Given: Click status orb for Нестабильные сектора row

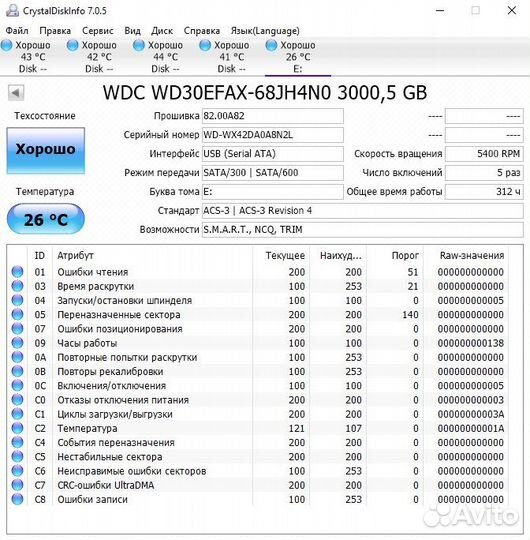Looking at the screenshot, I should point(17,456).
